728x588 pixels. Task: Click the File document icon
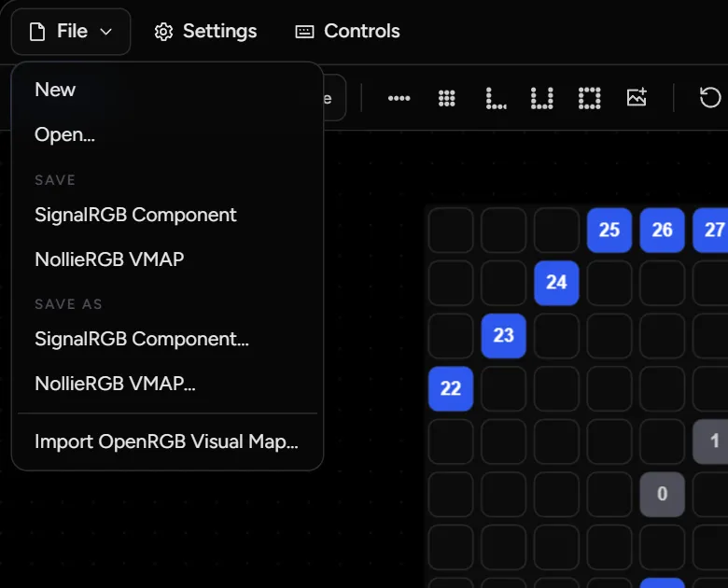[x=37, y=32]
